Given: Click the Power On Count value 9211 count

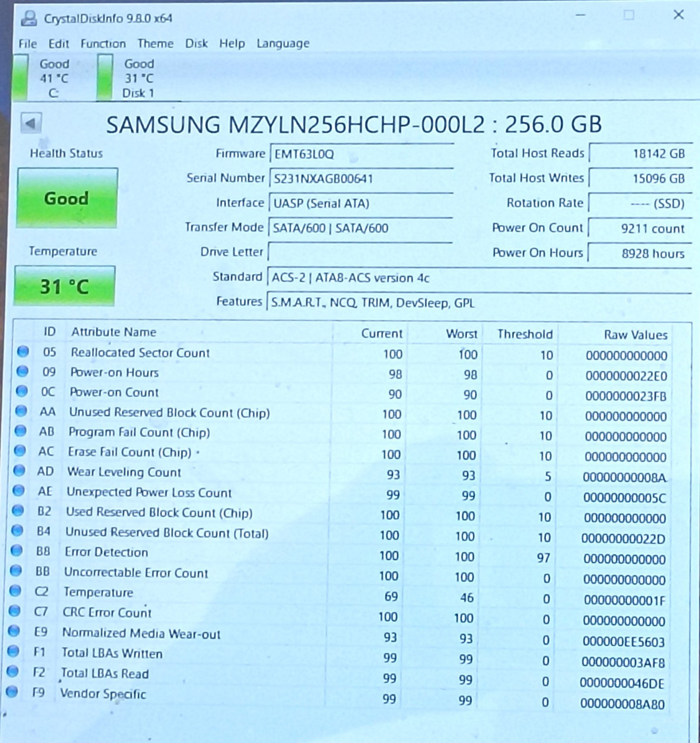Looking at the screenshot, I should 640,228.
